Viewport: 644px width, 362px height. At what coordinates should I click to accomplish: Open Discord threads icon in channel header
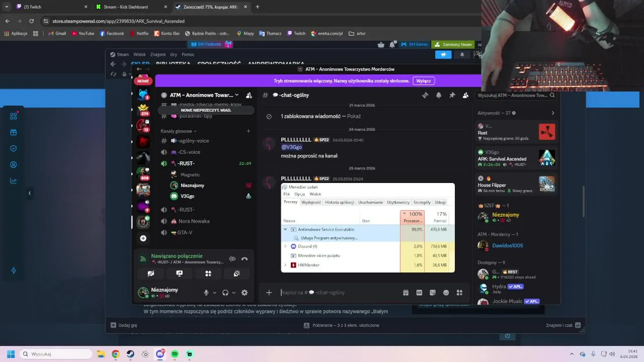pyautogui.click(x=425, y=95)
